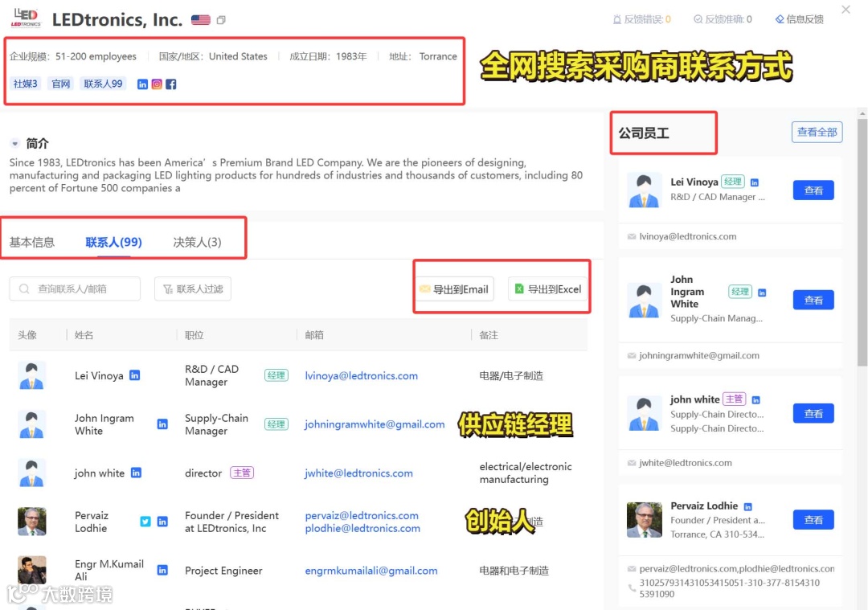Image resolution: width=868 pixels, height=610 pixels.
Task: Click 查看 button for john white card
Action: click(813, 413)
